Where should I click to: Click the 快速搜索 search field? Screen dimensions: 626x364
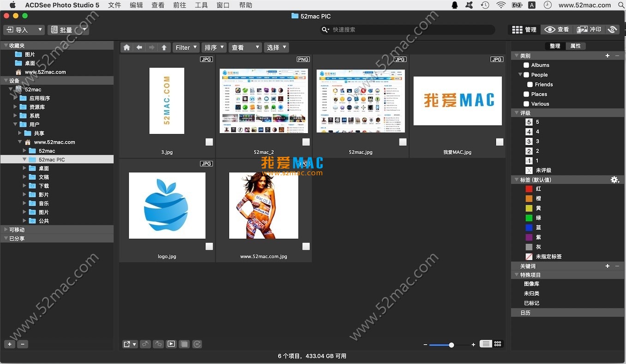click(x=408, y=30)
